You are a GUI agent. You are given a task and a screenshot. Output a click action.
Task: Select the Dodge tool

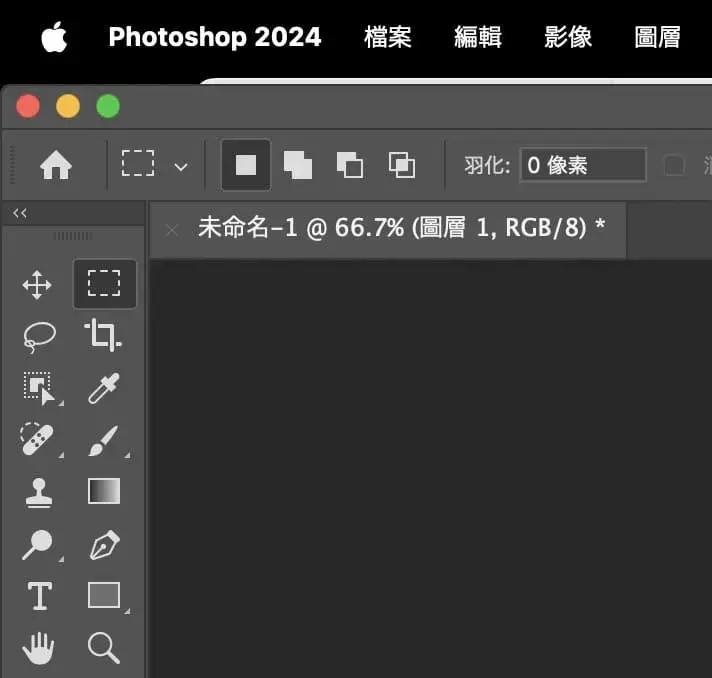click(38, 544)
